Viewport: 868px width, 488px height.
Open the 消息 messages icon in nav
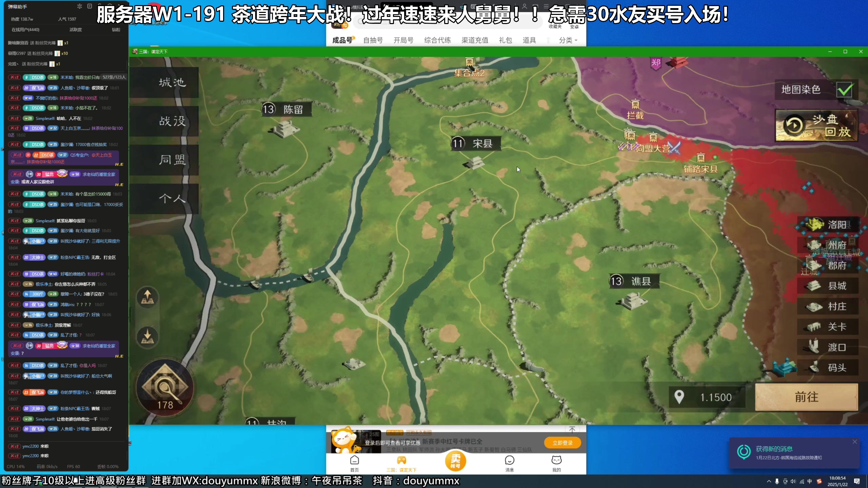tap(510, 463)
